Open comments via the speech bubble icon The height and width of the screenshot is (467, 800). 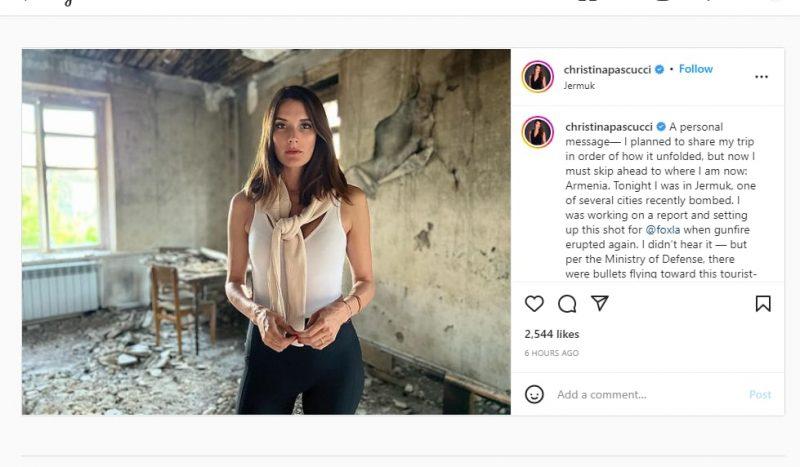pyautogui.click(x=567, y=303)
